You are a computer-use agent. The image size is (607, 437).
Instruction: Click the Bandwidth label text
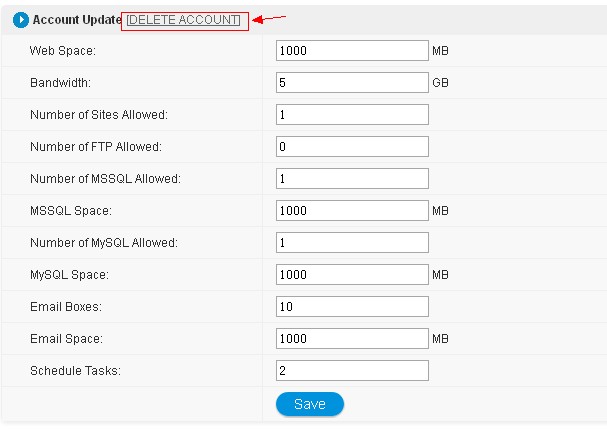pos(61,83)
